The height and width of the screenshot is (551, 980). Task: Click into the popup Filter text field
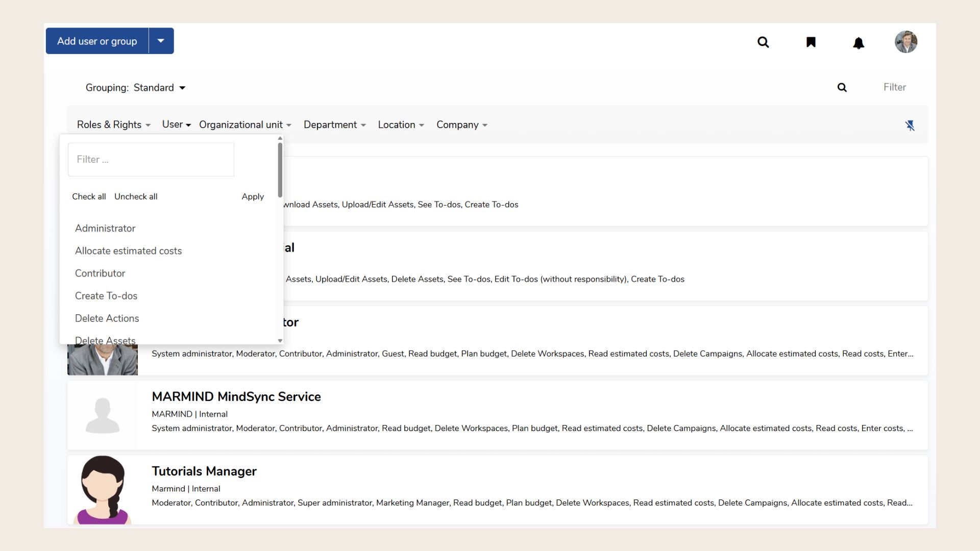151,160
